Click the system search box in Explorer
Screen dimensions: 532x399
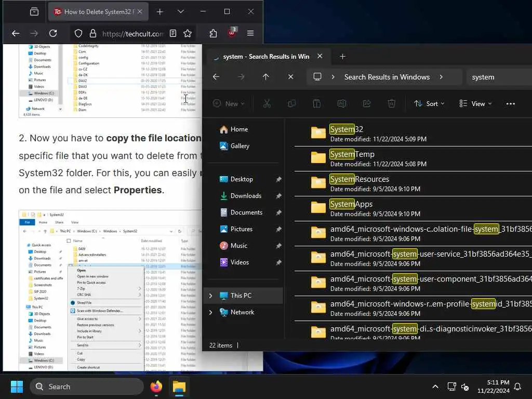(499, 77)
